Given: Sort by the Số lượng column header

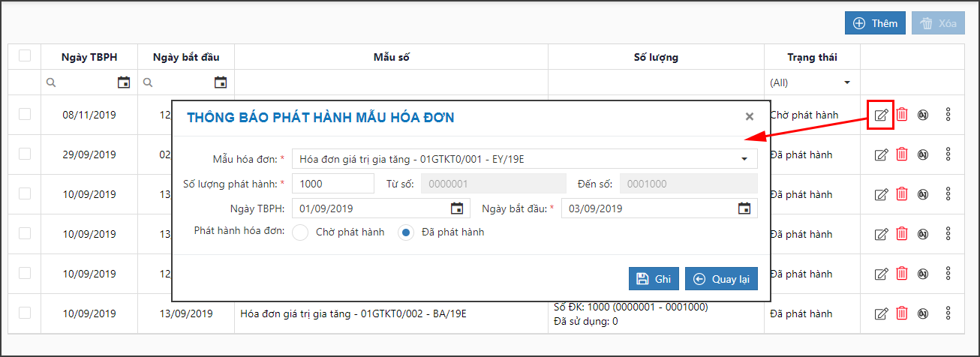Looking at the screenshot, I should (655, 57).
